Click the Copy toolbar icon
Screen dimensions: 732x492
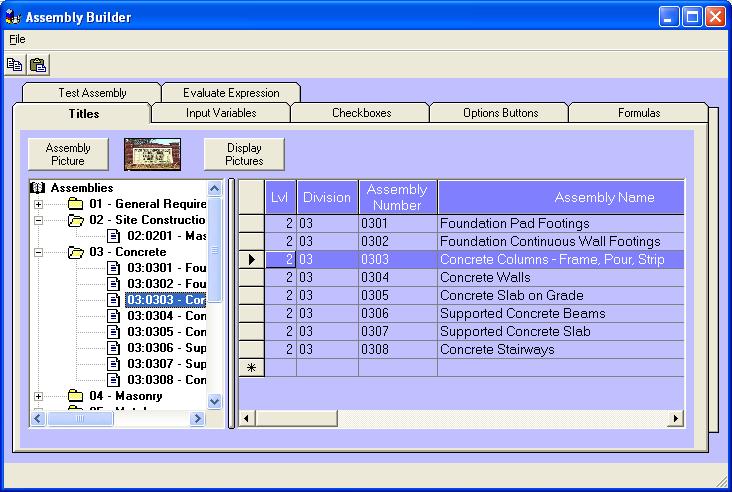pyautogui.click(x=15, y=65)
